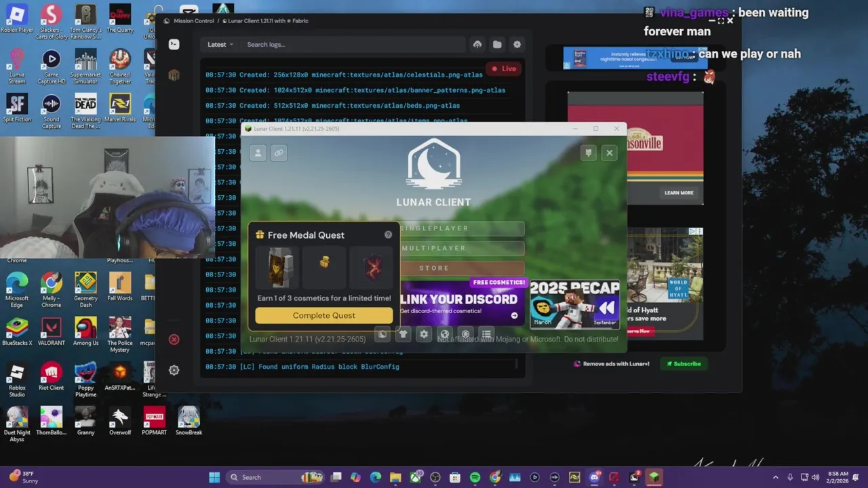Click the link chain icon in Lunar Client

(x=279, y=153)
